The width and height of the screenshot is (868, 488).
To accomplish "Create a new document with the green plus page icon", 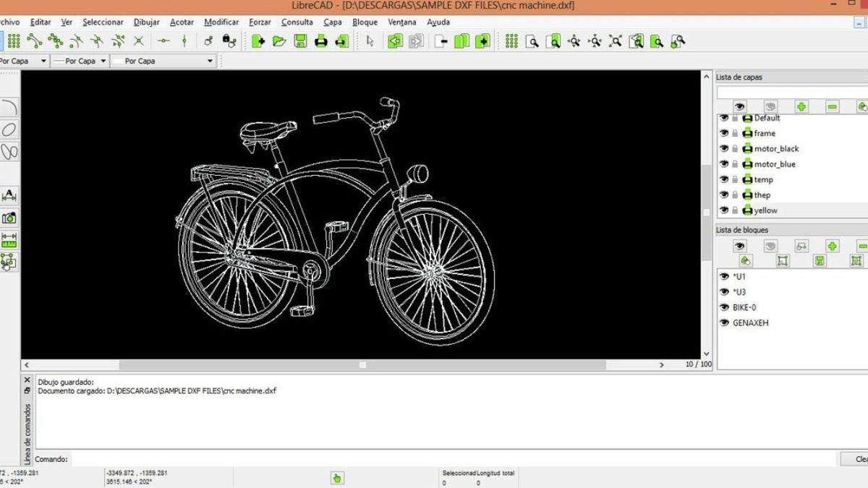I will 258,41.
